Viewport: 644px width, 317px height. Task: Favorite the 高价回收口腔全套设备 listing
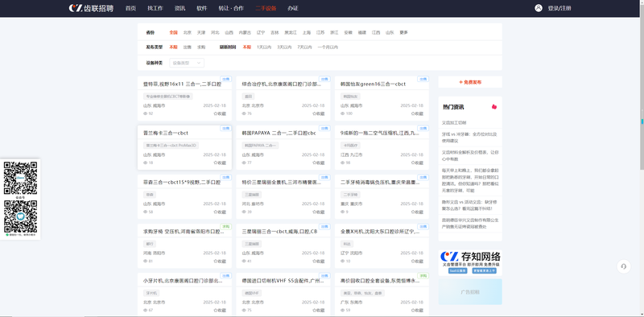point(413,311)
